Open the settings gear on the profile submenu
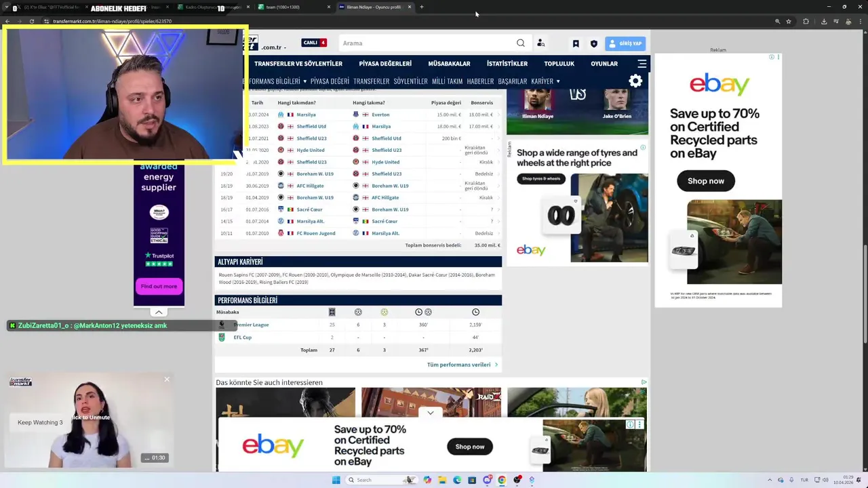 click(635, 81)
